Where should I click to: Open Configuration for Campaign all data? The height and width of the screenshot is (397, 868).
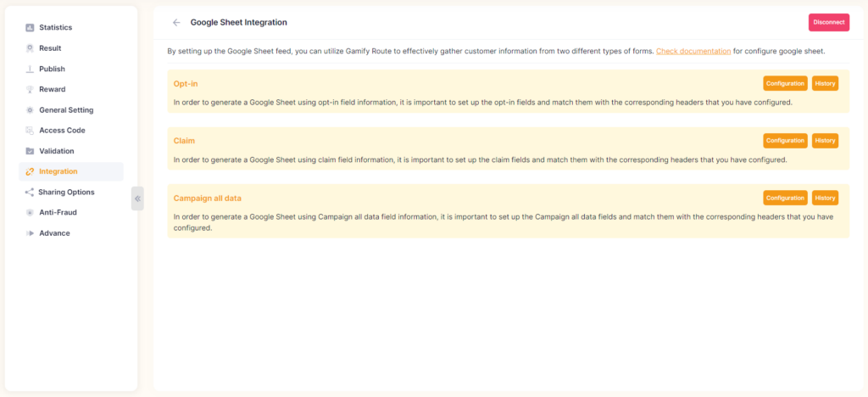click(x=785, y=198)
